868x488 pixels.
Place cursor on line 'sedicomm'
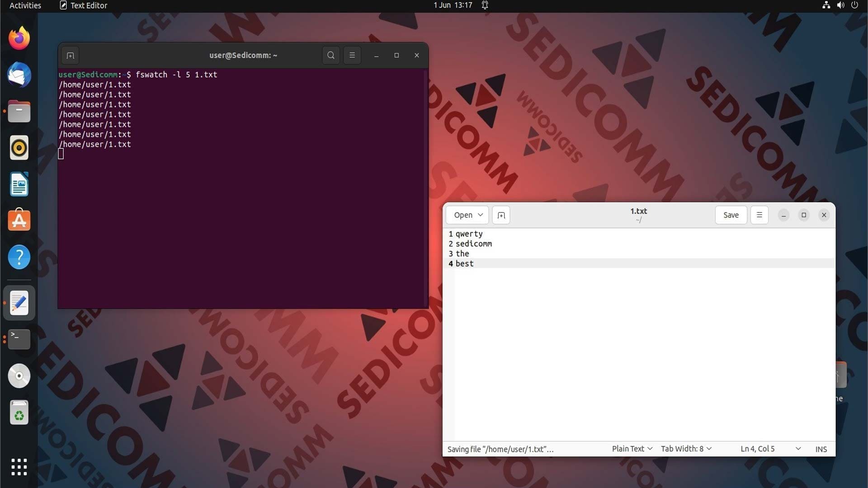point(473,244)
